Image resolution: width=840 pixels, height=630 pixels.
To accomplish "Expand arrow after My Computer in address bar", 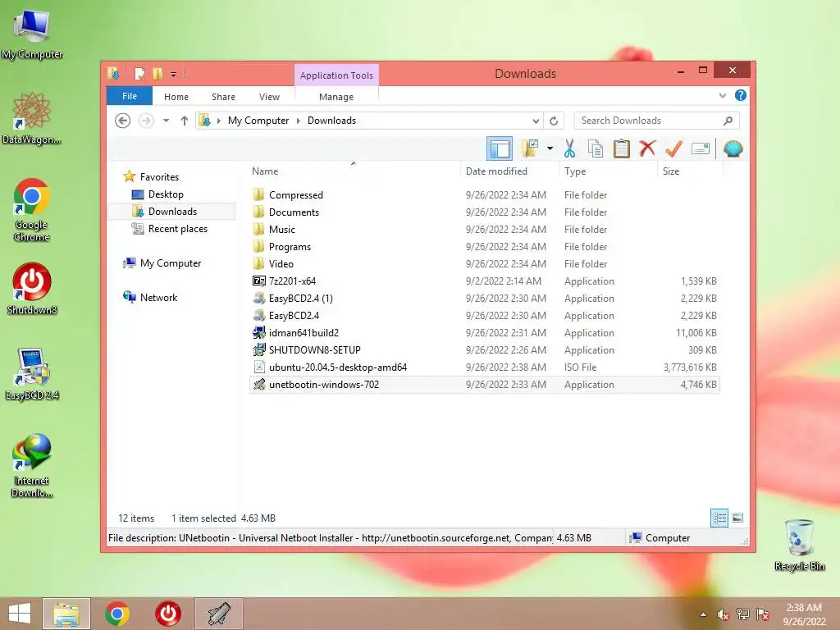I will (x=299, y=121).
